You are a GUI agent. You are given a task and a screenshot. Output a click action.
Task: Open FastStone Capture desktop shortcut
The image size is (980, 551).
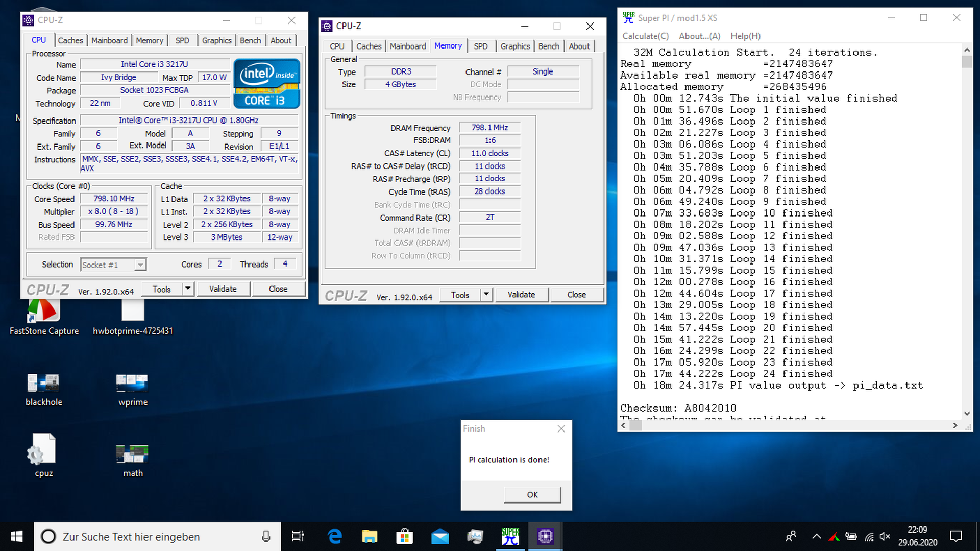pos(44,317)
